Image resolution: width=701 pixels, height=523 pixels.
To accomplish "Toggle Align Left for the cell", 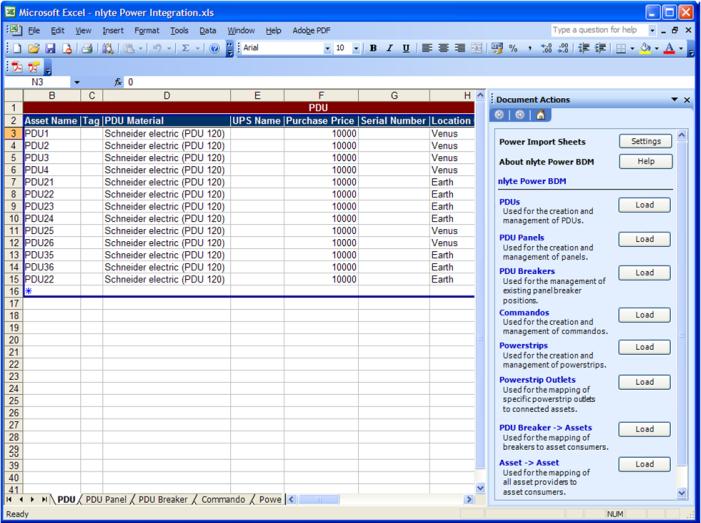I will (427, 48).
